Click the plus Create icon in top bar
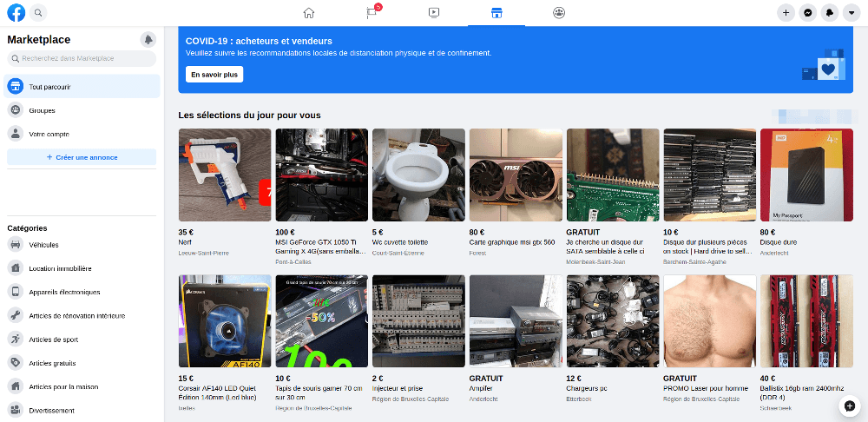This screenshot has height=422, width=868. [x=786, y=13]
